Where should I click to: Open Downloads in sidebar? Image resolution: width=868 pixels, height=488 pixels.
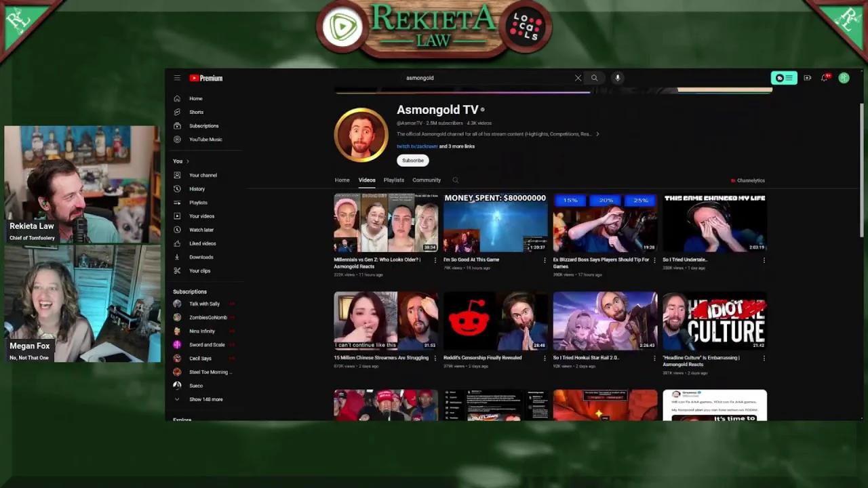(201, 257)
